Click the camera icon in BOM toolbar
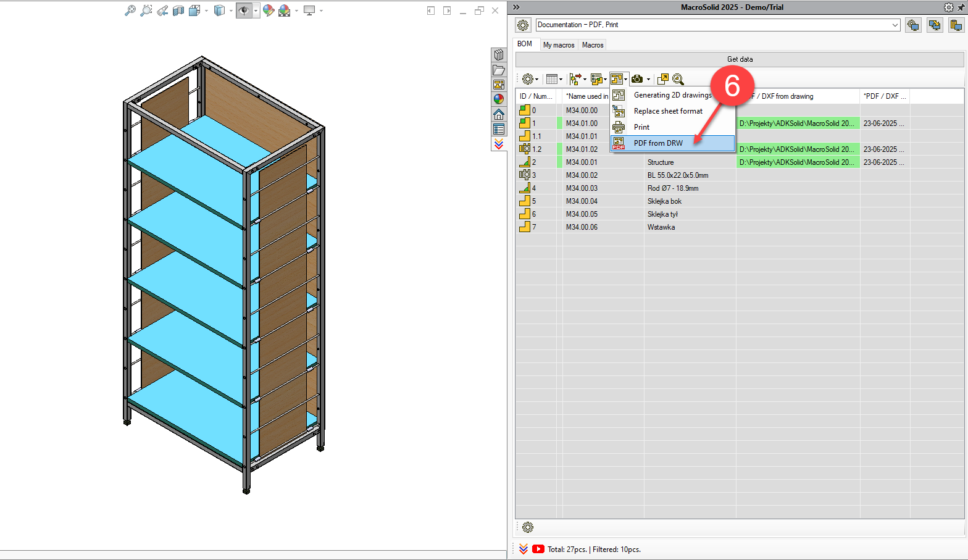This screenshot has height=560, width=968. tap(637, 79)
